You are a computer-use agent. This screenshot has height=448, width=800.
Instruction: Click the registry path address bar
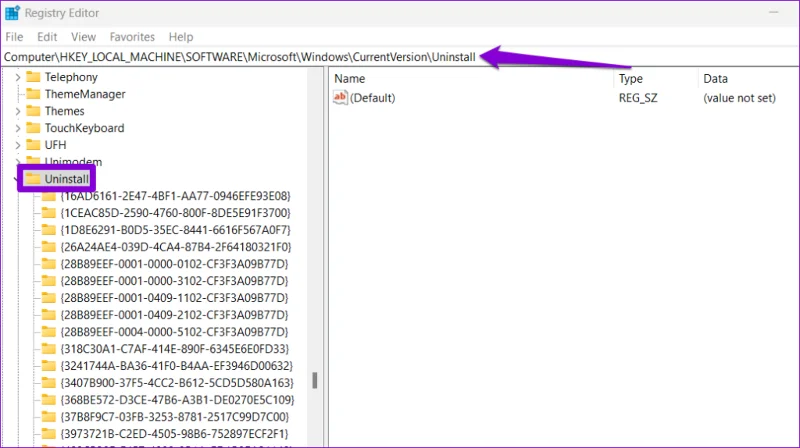tap(399, 57)
